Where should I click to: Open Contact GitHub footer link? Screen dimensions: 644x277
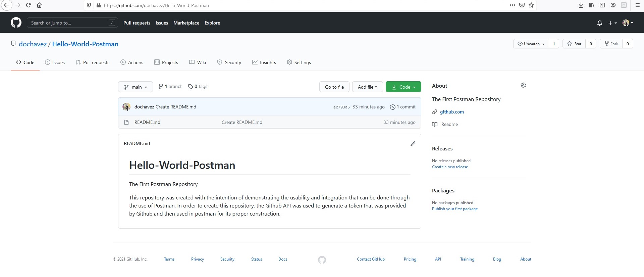(371, 259)
